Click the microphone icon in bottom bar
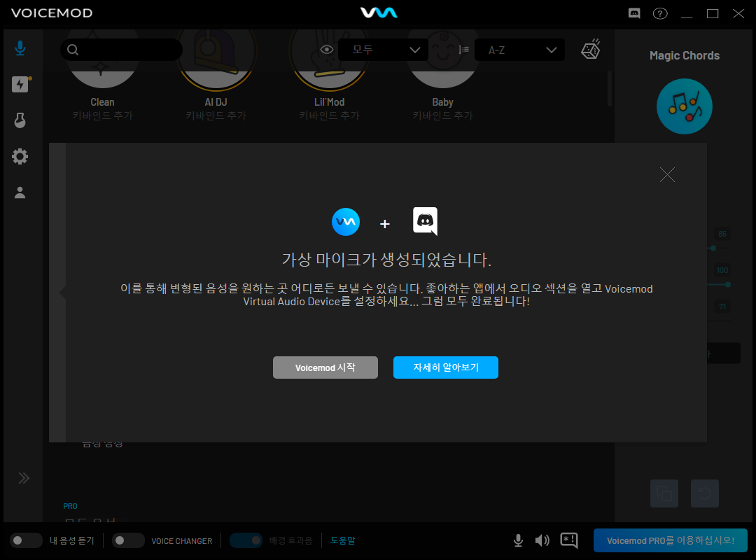The width and height of the screenshot is (756, 560). coord(518,540)
